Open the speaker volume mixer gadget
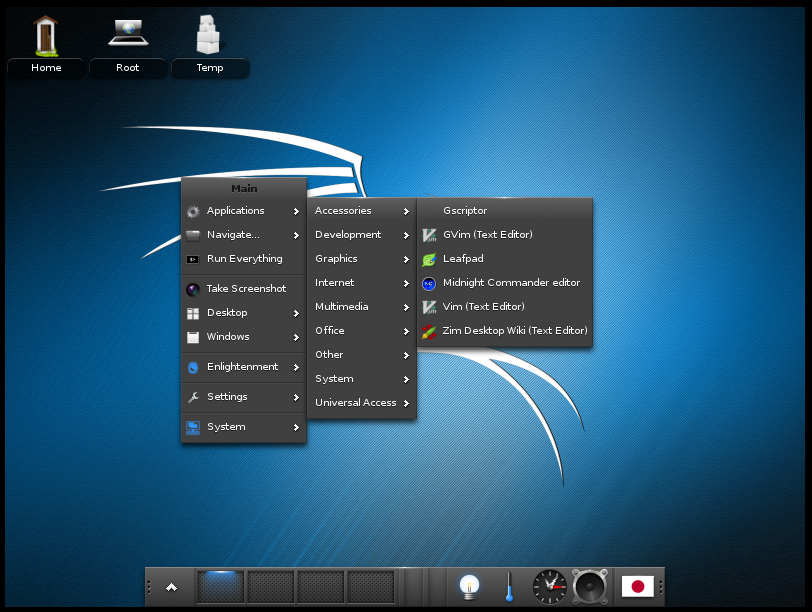The image size is (812, 612). click(590, 587)
